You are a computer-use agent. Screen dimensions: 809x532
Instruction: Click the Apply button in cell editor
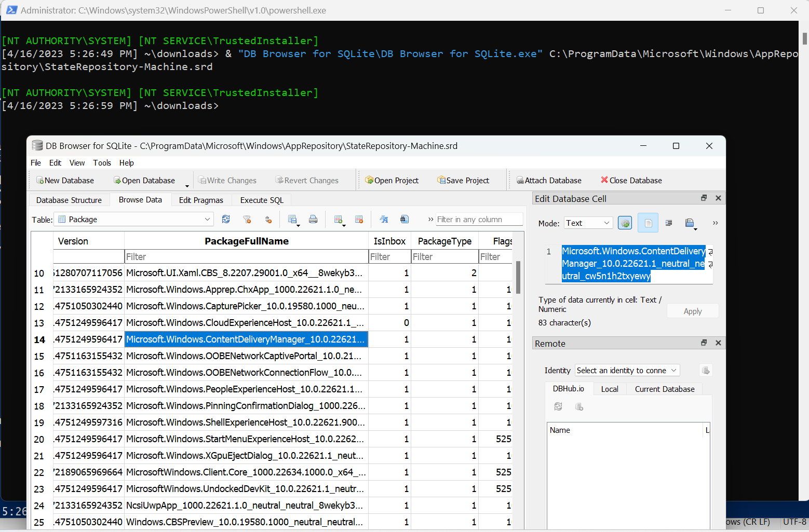[x=693, y=311]
